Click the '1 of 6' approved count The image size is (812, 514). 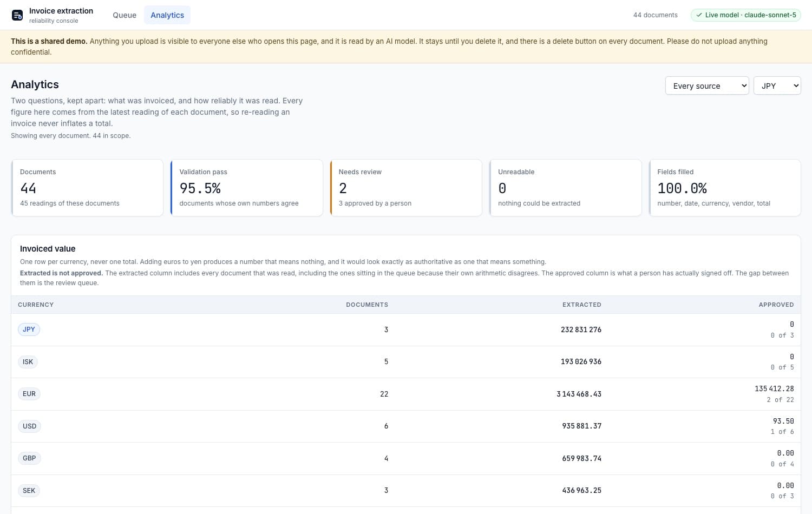pos(782,432)
